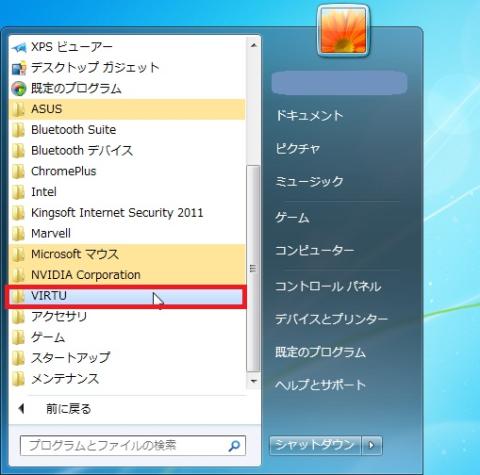
Task: Click the magnifier search icon
Action: [x=234, y=445]
